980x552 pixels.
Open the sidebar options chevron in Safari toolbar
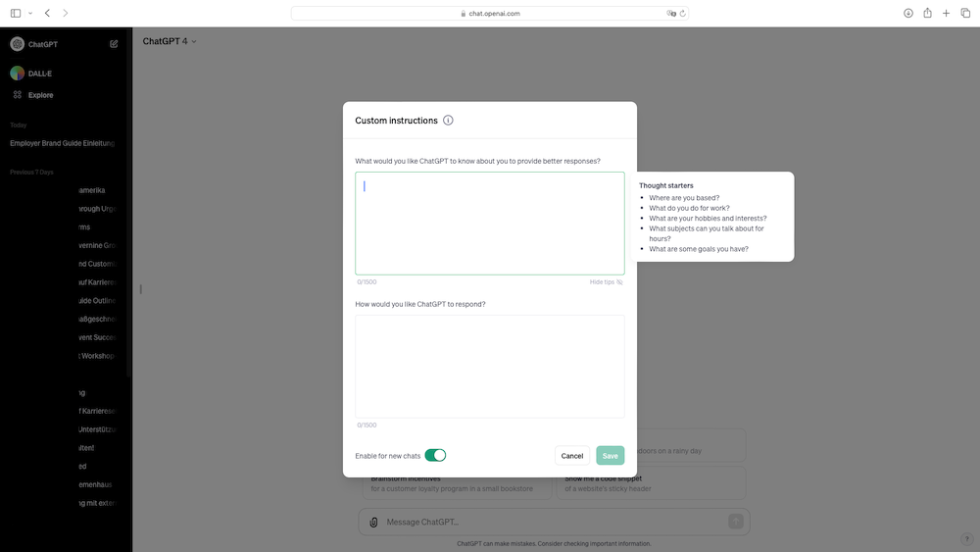(x=30, y=13)
